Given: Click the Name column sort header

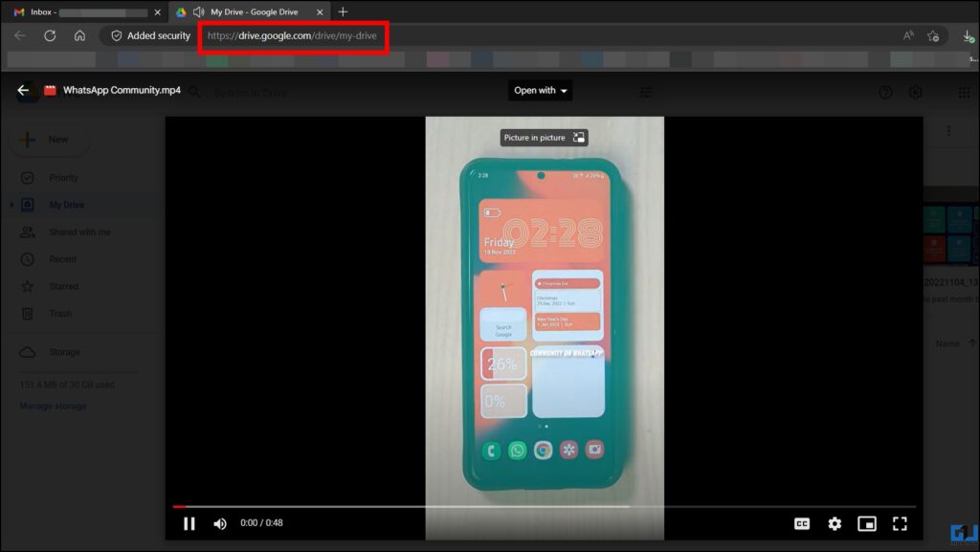Looking at the screenshot, I should point(947,343).
